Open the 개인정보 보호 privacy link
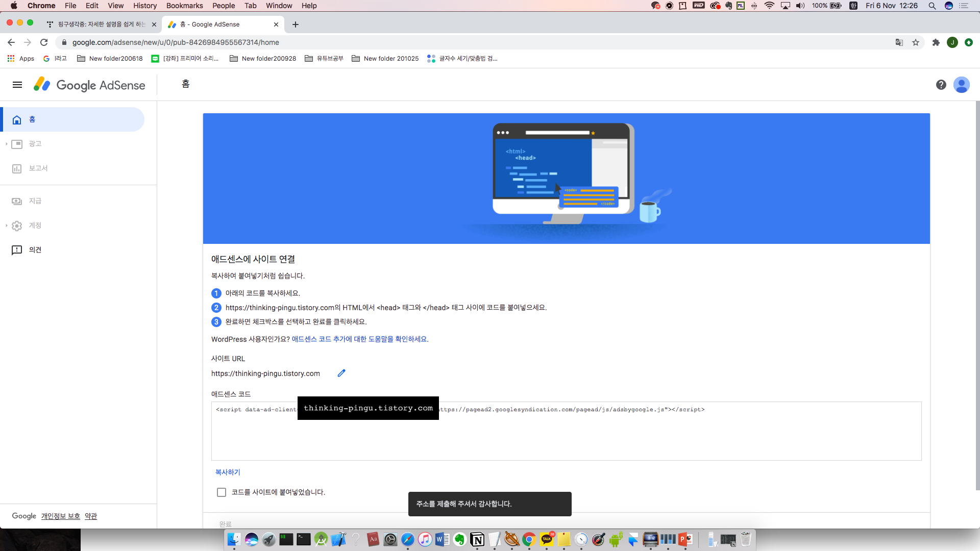 60,516
